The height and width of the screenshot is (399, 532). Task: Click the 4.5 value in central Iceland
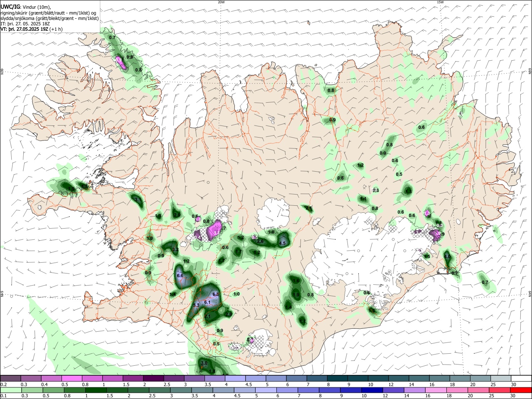(282, 243)
